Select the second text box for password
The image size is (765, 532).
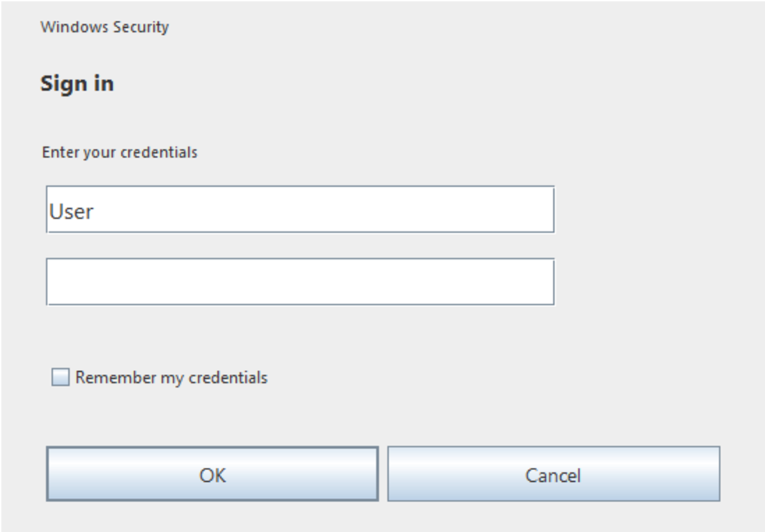(x=300, y=282)
